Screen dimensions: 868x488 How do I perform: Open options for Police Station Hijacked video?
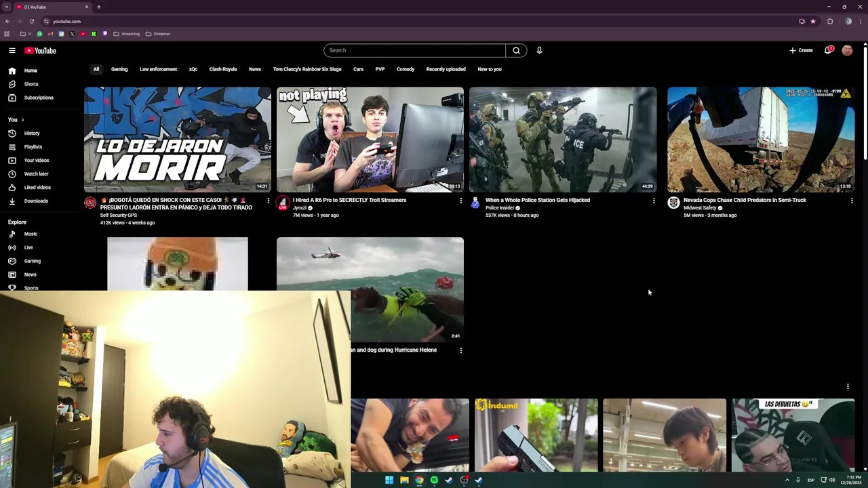click(x=654, y=201)
